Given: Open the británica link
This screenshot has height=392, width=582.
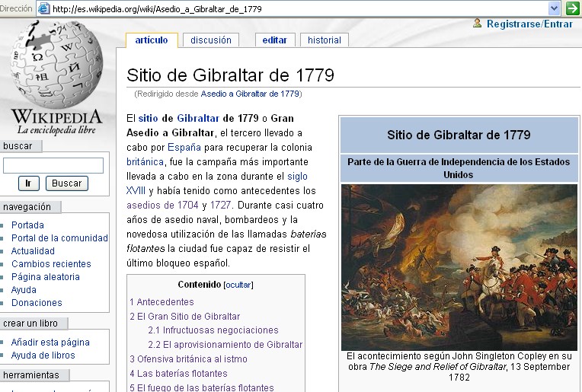Looking at the screenshot, I should tap(145, 161).
